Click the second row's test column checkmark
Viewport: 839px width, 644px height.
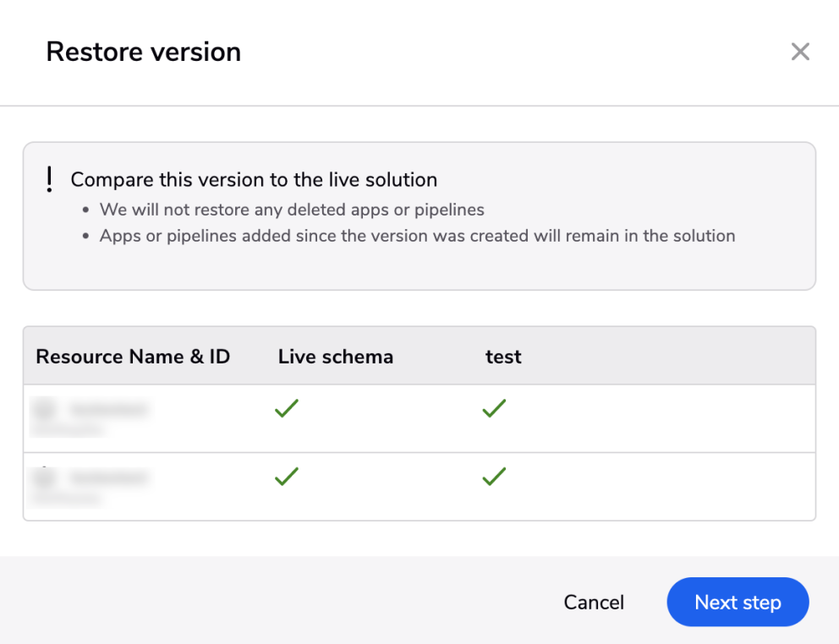[x=494, y=477]
